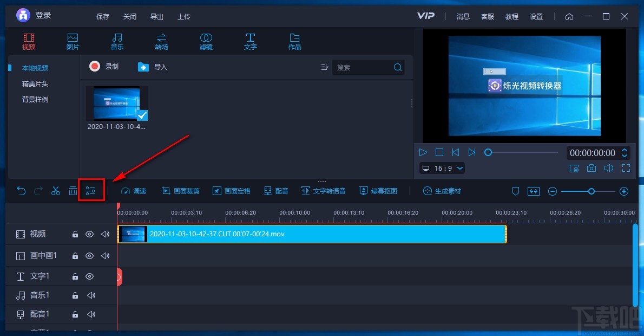
Task: Hide the 视频 track with eye icon
Action: [89, 234]
